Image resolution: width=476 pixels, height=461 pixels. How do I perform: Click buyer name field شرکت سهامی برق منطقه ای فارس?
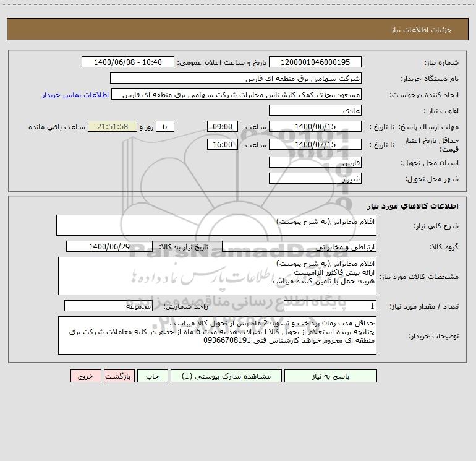pyautogui.click(x=236, y=78)
